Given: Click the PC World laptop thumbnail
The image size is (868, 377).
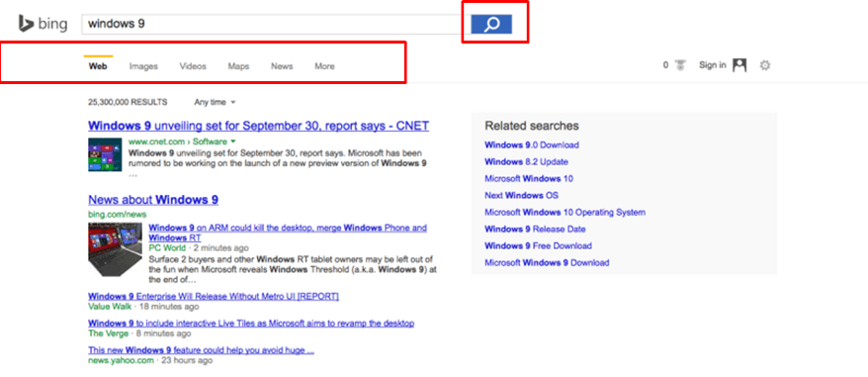Looking at the screenshot, I should (115, 249).
